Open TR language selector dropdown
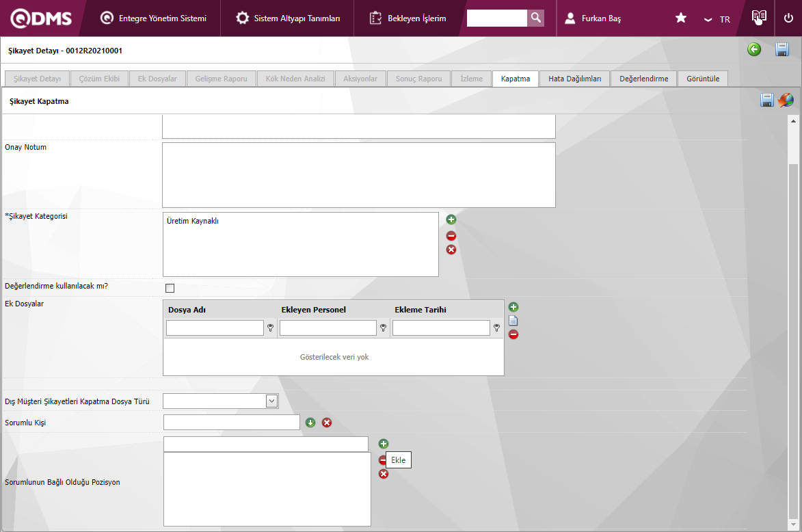This screenshot has width=802, height=532. tap(717, 19)
